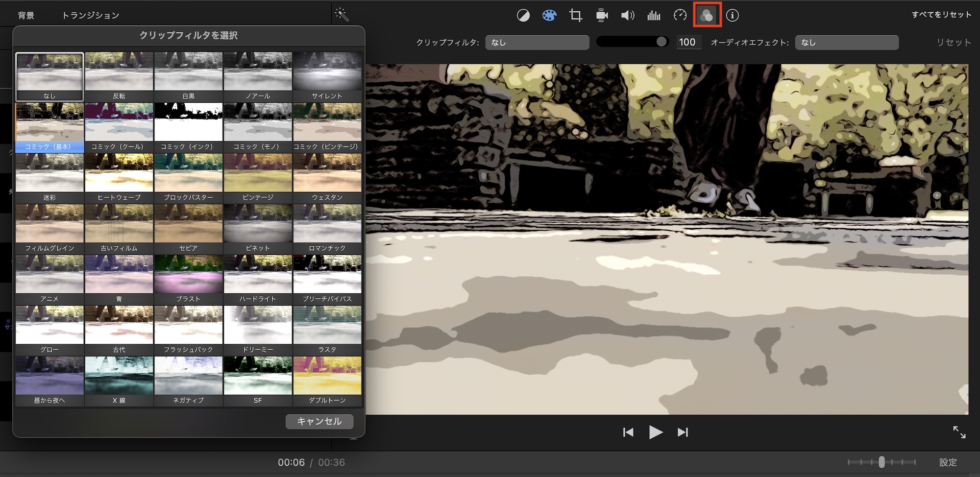
Task: Open the speed gauge settings
Action: (680, 16)
